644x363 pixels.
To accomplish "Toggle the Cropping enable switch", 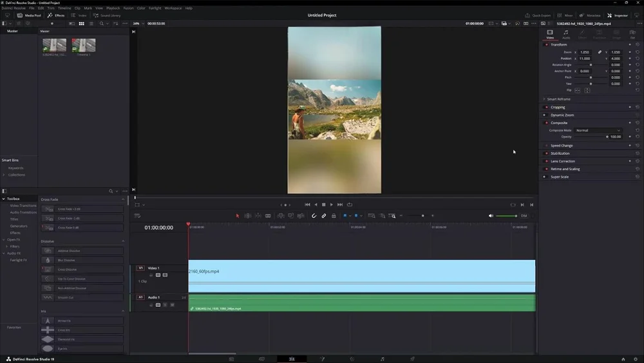I will (x=546, y=107).
